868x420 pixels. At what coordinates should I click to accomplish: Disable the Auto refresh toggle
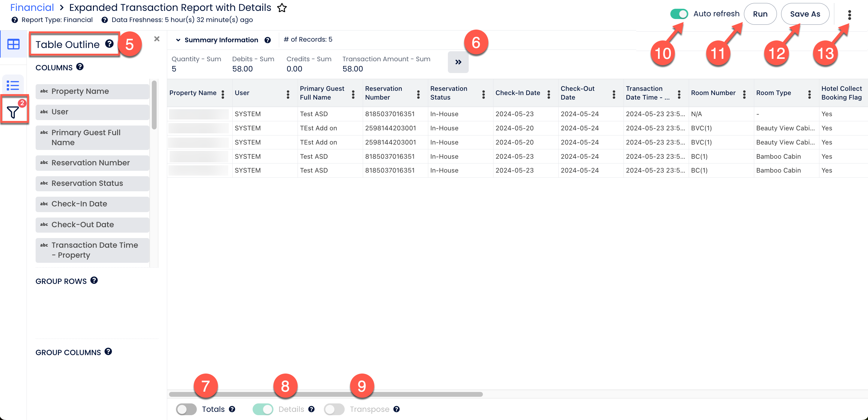(679, 14)
